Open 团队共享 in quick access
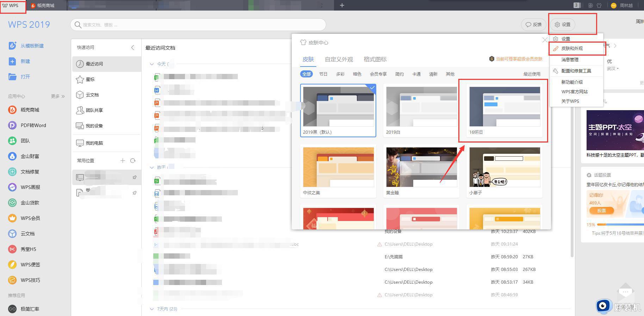Image resolution: width=644 pixels, height=316 pixels. [x=106, y=110]
